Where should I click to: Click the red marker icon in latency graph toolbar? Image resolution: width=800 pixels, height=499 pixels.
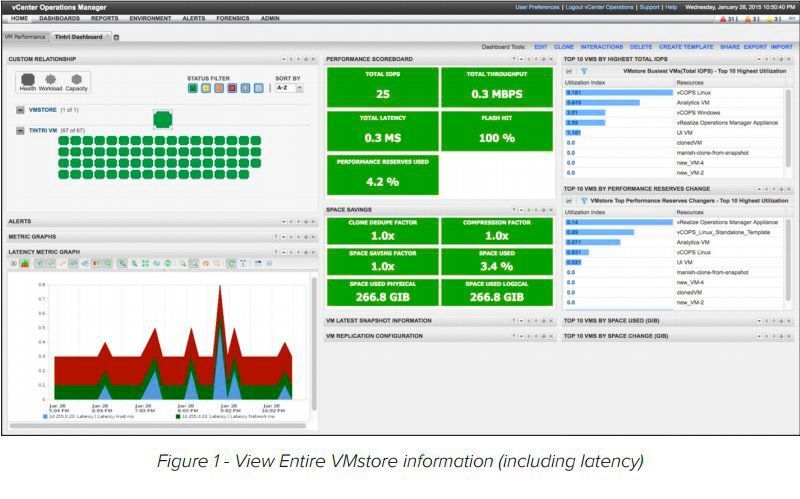tap(95, 264)
